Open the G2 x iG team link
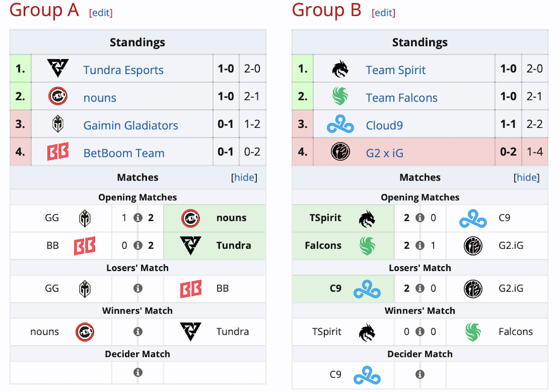This screenshot has width=560, height=392. (x=384, y=153)
